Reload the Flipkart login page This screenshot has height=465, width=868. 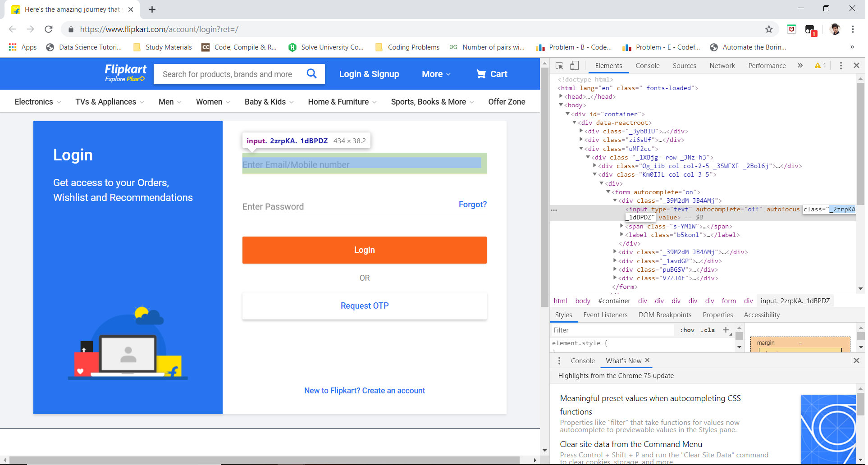coord(49,29)
